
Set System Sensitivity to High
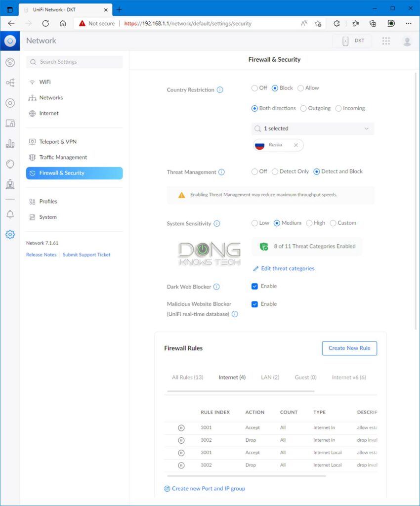point(309,223)
